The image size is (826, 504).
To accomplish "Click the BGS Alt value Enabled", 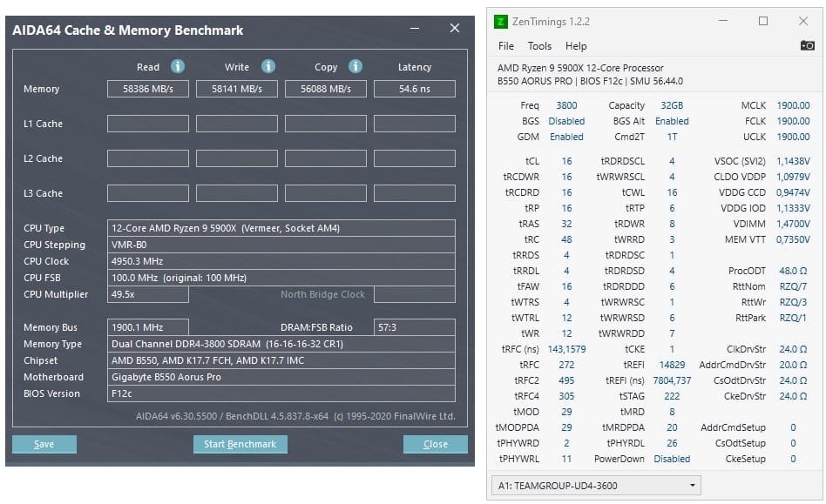I will tap(672, 121).
